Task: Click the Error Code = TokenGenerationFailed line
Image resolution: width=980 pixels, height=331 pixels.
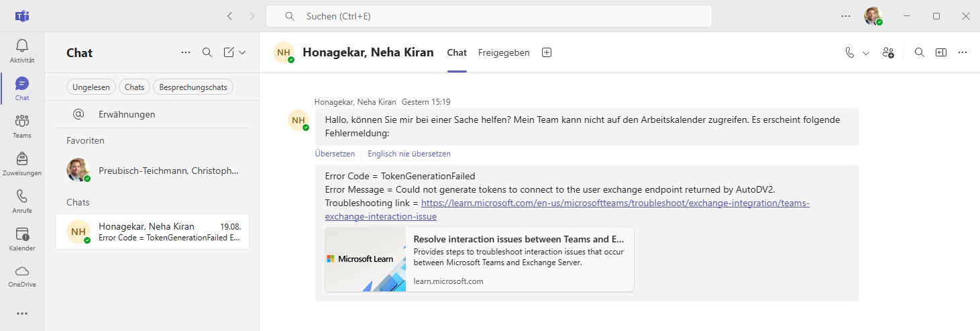Action: tap(400, 176)
